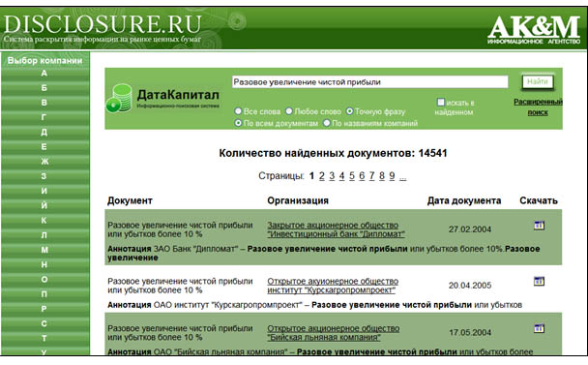The image size is (588, 365).
Task: Select companies starting with letter К
Action: pos(44,221)
